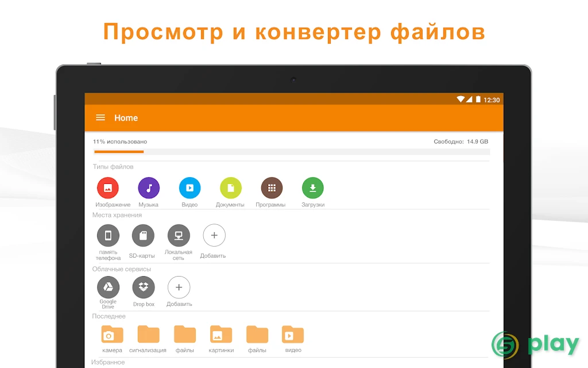Click the 'Избранное' section header
This screenshot has width=588, height=368.
[108, 362]
